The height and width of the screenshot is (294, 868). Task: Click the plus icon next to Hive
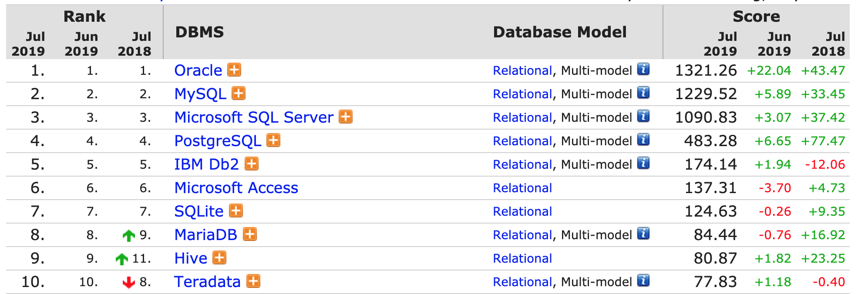pyautogui.click(x=219, y=257)
